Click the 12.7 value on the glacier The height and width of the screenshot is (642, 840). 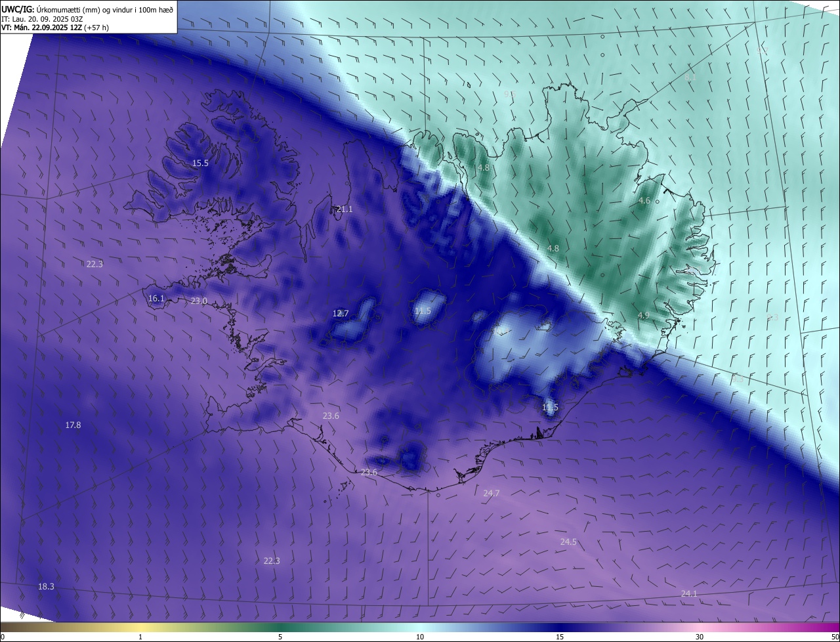[x=341, y=313]
